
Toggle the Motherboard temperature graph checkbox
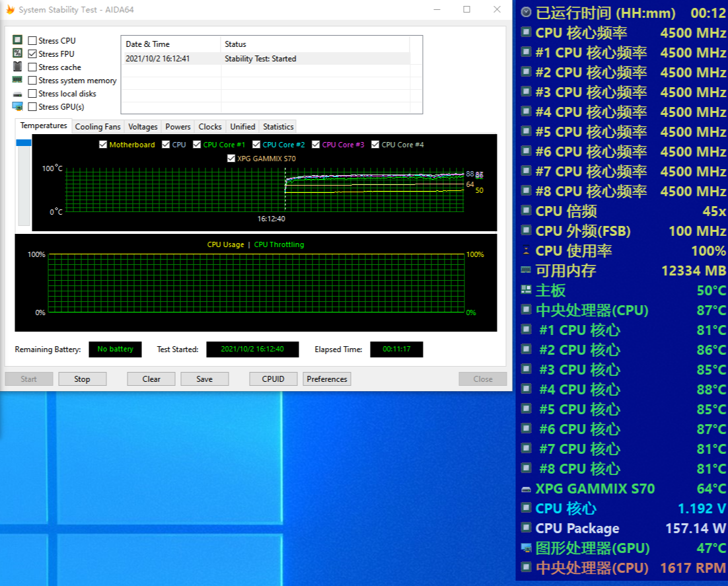(102, 145)
